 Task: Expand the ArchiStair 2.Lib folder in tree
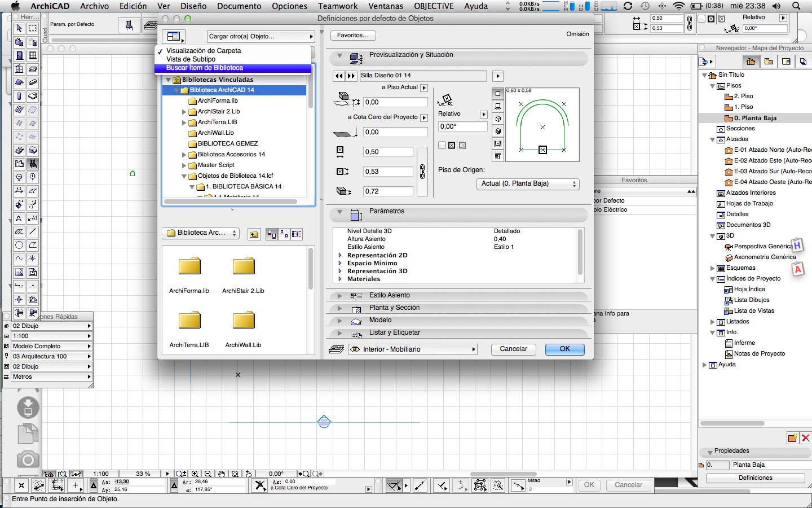pyautogui.click(x=184, y=112)
